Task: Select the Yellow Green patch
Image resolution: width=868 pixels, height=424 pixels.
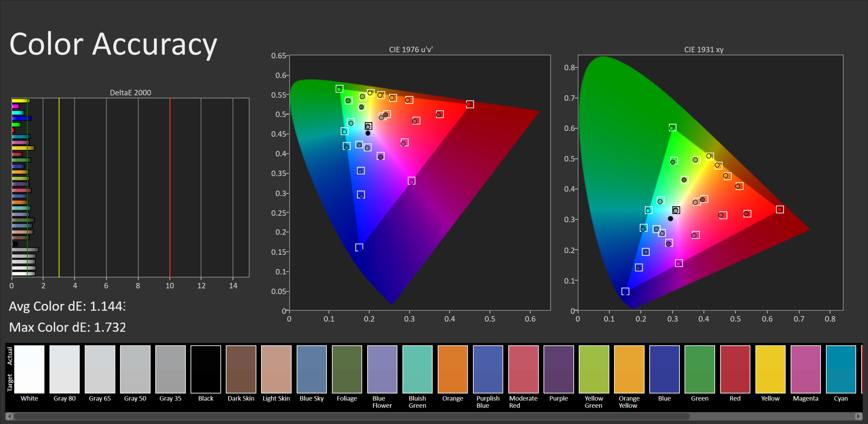Action: [x=594, y=369]
